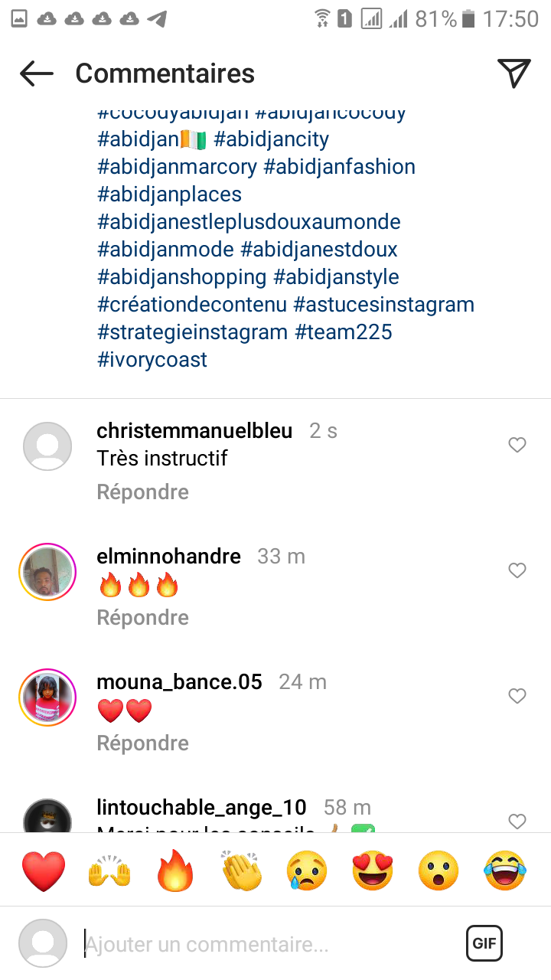Image resolution: width=551 pixels, height=980 pixels.
Task: Like elminnohandre's fire emoji comment
Action: 517,570
